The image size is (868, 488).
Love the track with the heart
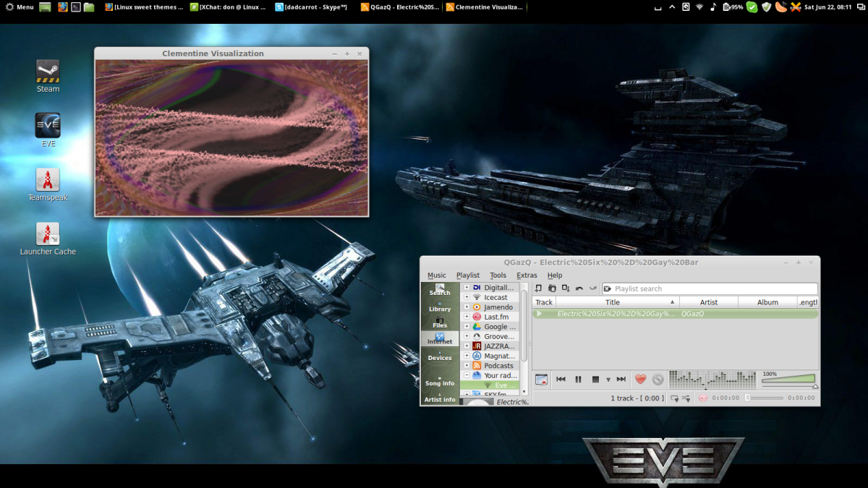point(640,379)
